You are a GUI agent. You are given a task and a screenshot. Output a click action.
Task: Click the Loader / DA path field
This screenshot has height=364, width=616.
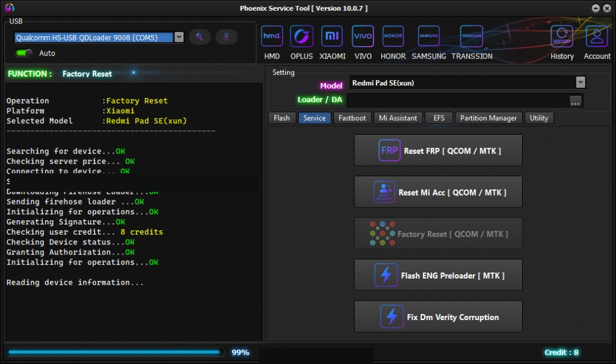tap(458, 100)
